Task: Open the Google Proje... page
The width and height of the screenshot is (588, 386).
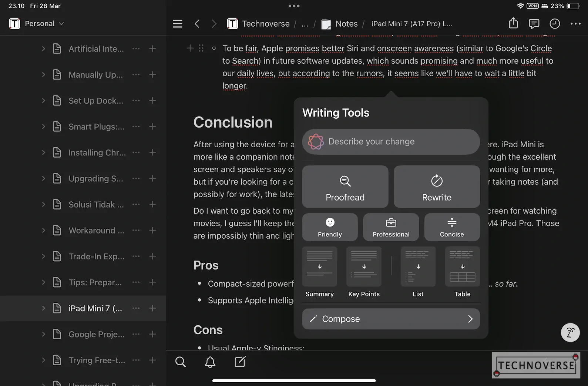Action: coord(97,334)
